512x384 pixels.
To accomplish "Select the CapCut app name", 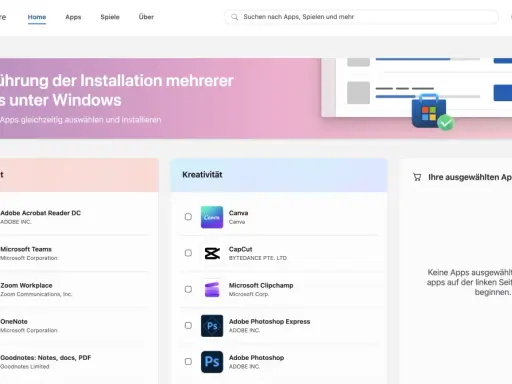I will coord(240,249).
